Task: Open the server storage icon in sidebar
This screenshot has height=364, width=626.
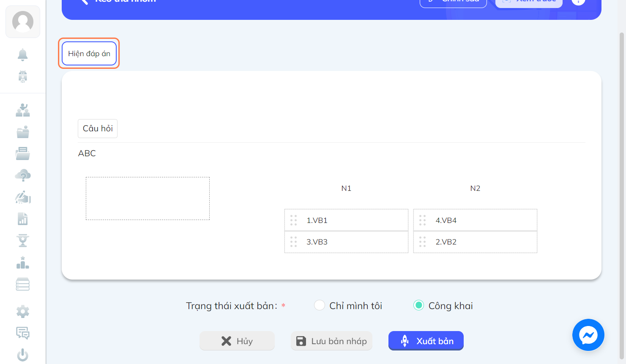Action: point(23,284)
